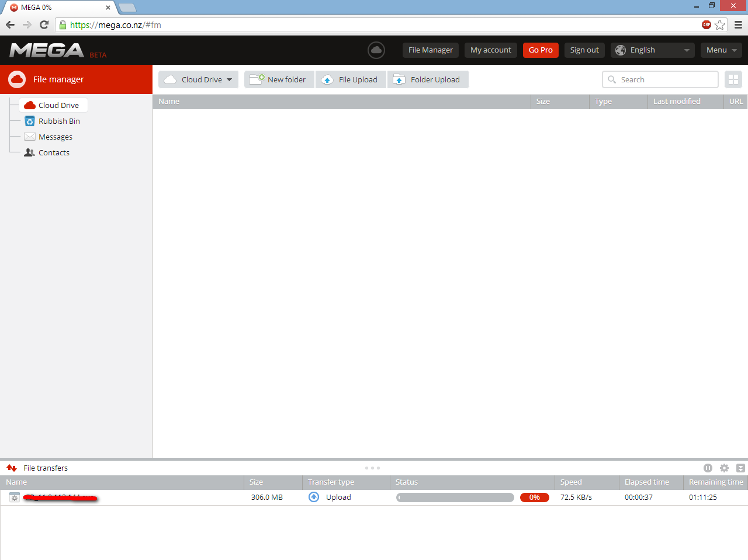Sort files by Name column

(x=342, y=102)
